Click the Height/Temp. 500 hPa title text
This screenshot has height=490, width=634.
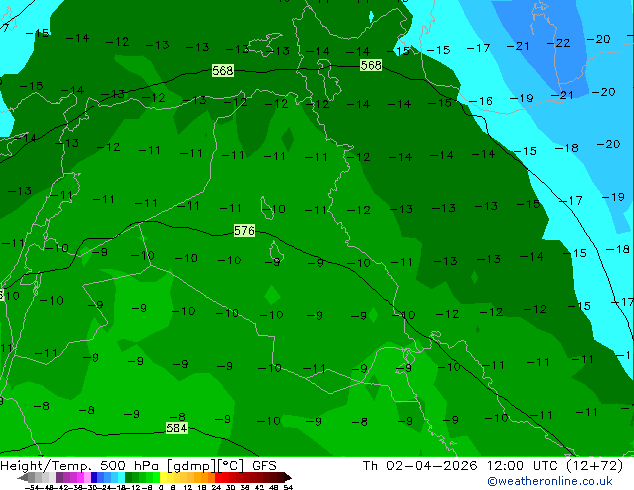(x=80, y=466)
